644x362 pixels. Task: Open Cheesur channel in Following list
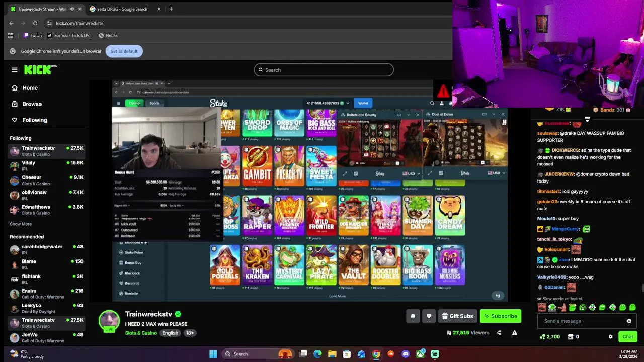coord(46,180)
